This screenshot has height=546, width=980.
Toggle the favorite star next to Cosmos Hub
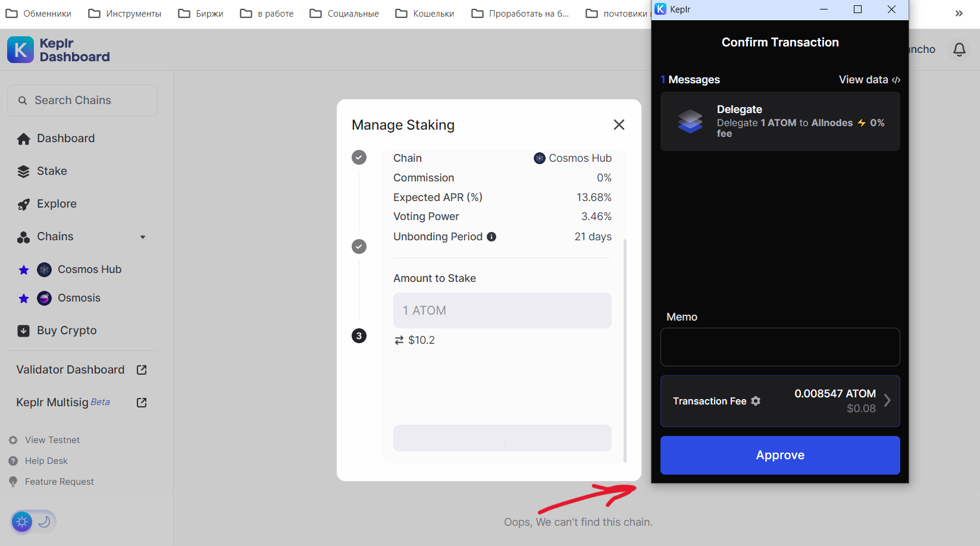pyautogui.click(x=24, y=270)
